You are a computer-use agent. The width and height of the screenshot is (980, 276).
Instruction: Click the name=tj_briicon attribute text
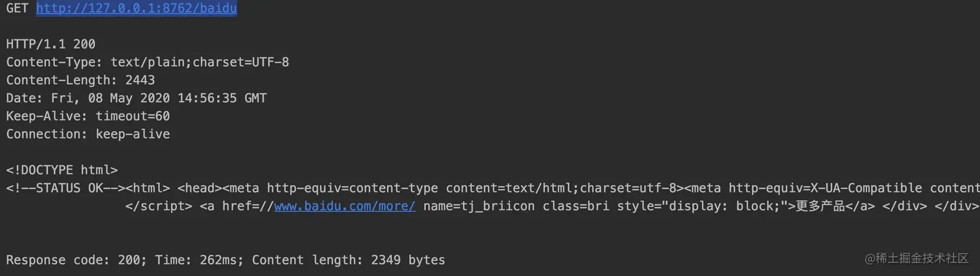(479, 206)
